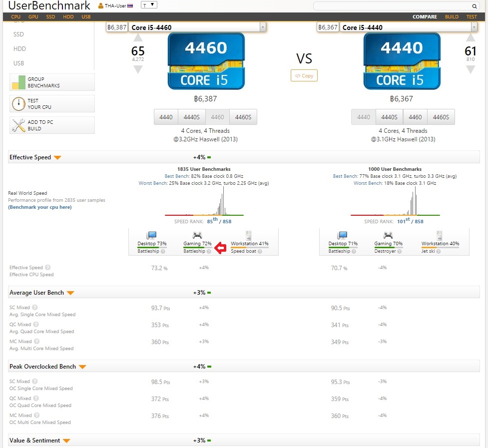Open the SSD tab in nav bar
This screenshot has width=488, height=448.
(x=50, y=17)
